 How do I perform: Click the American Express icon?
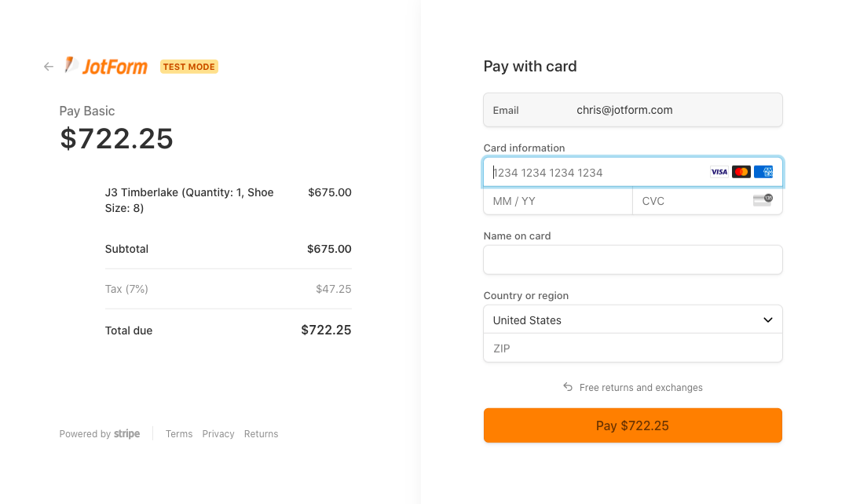(763, 172)
